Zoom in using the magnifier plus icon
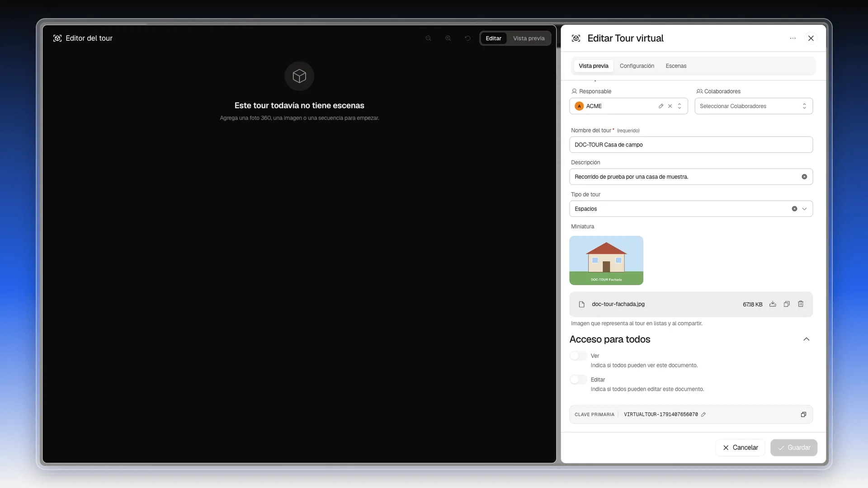Viewport: 868px width, 488px height. (448, 38)
